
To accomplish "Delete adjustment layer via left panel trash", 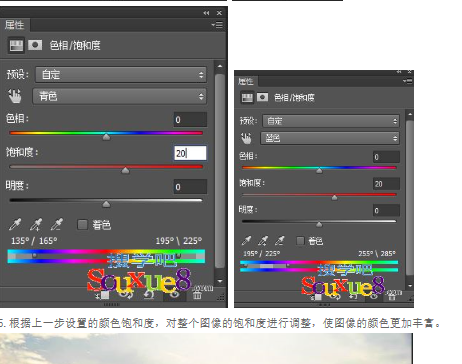I will (x=197, y=295).
